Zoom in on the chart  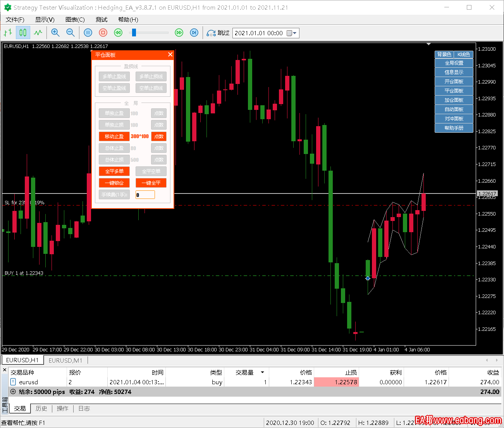pos(55,33)
